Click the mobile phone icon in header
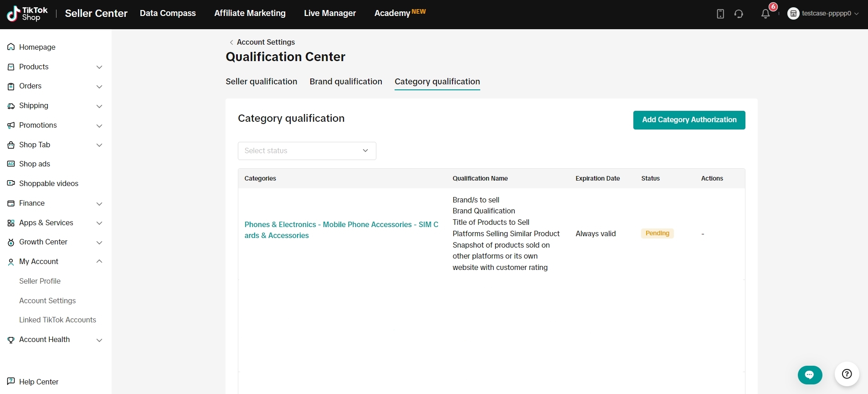The height and width of the screenshot is (394, 868). point(720,14)
